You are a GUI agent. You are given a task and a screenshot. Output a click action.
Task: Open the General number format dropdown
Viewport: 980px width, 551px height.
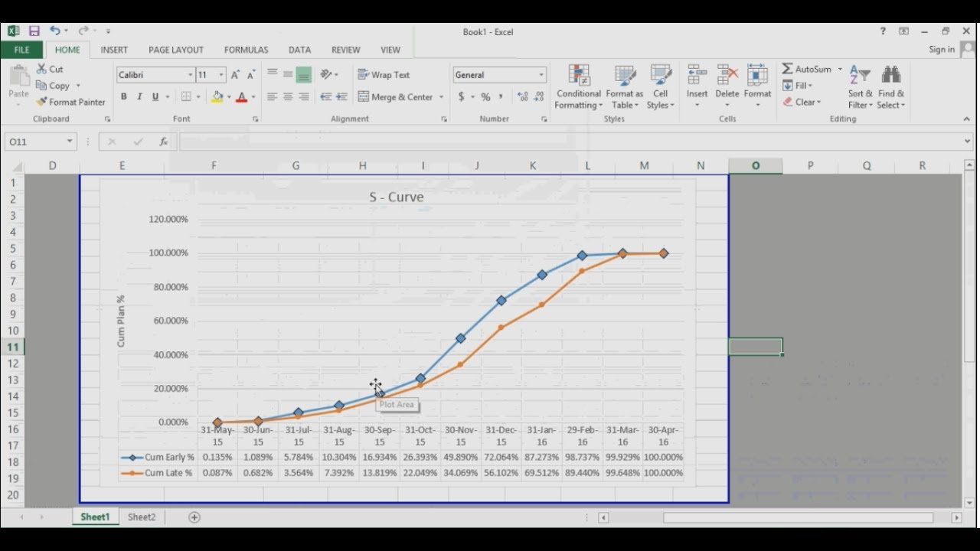point(541,75)
